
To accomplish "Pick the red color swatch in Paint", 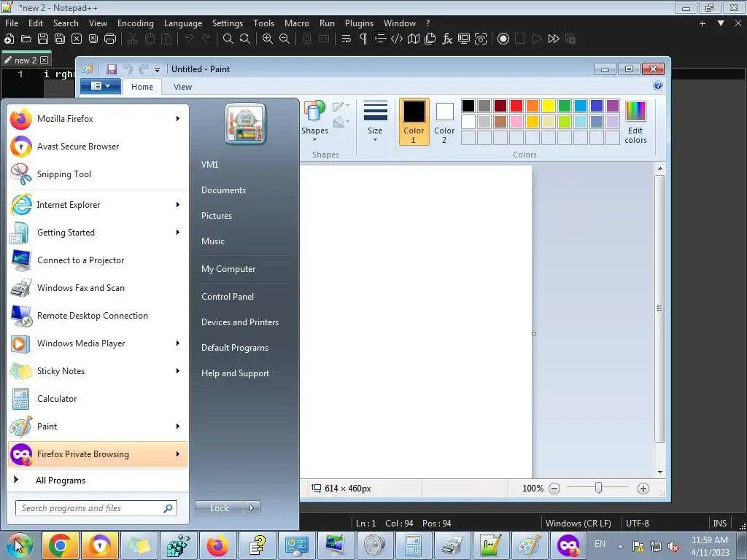I will click(x=516, y=106).
